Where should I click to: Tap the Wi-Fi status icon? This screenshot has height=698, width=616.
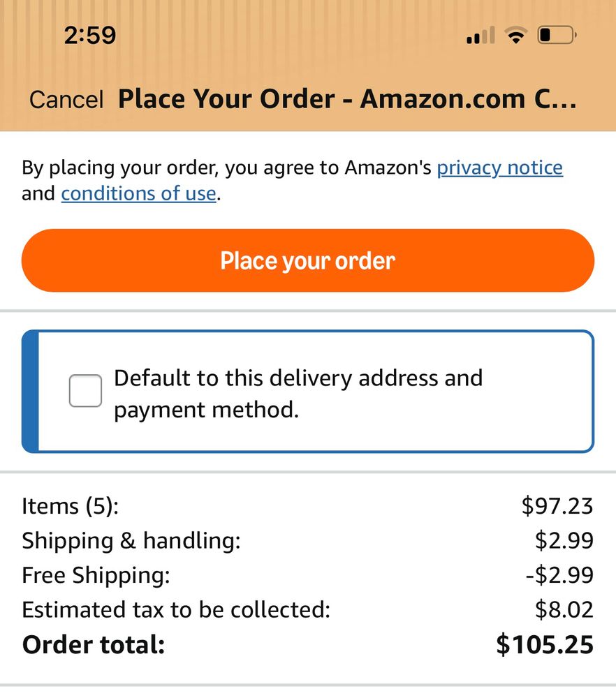pyautogui.click(x=516, y=35)
